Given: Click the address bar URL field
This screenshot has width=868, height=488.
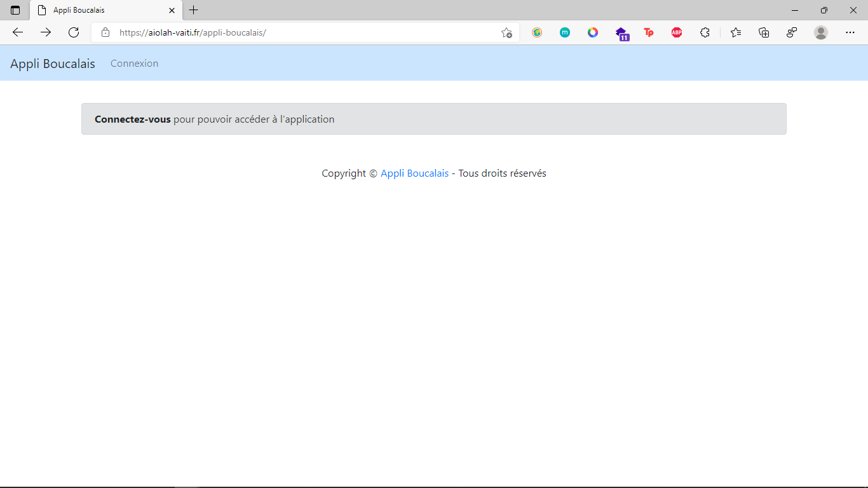Looking at the screenshot, I should 305,32.
